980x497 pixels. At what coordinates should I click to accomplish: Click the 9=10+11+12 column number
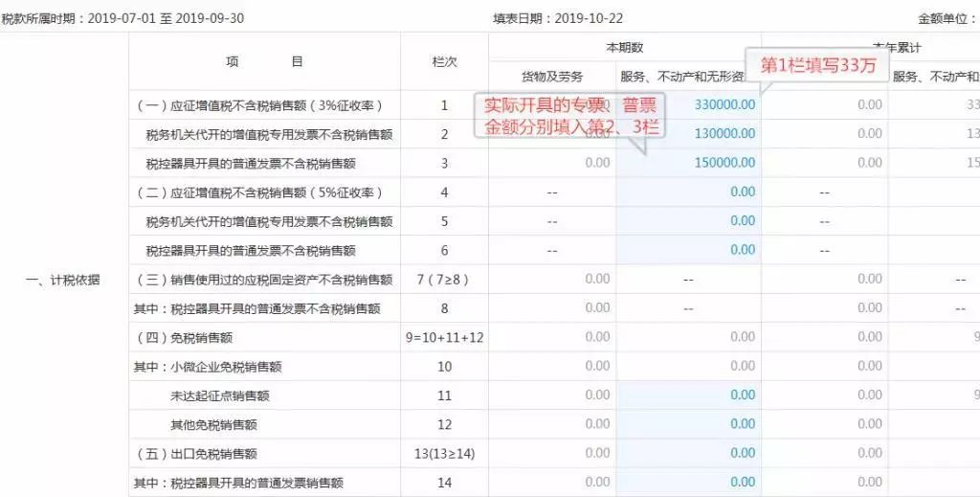pos(444,338)
